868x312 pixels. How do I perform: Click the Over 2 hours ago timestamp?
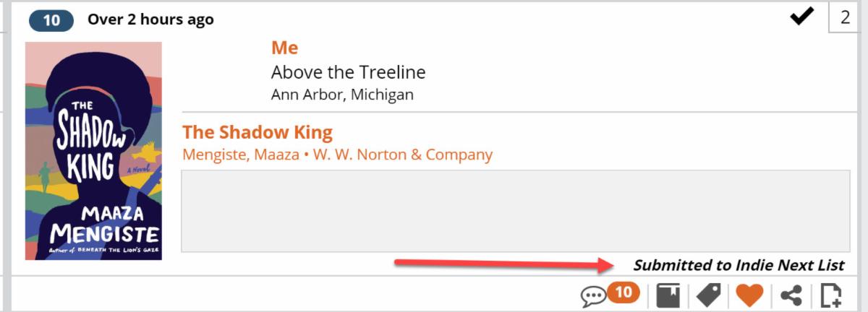pos(150,19)
